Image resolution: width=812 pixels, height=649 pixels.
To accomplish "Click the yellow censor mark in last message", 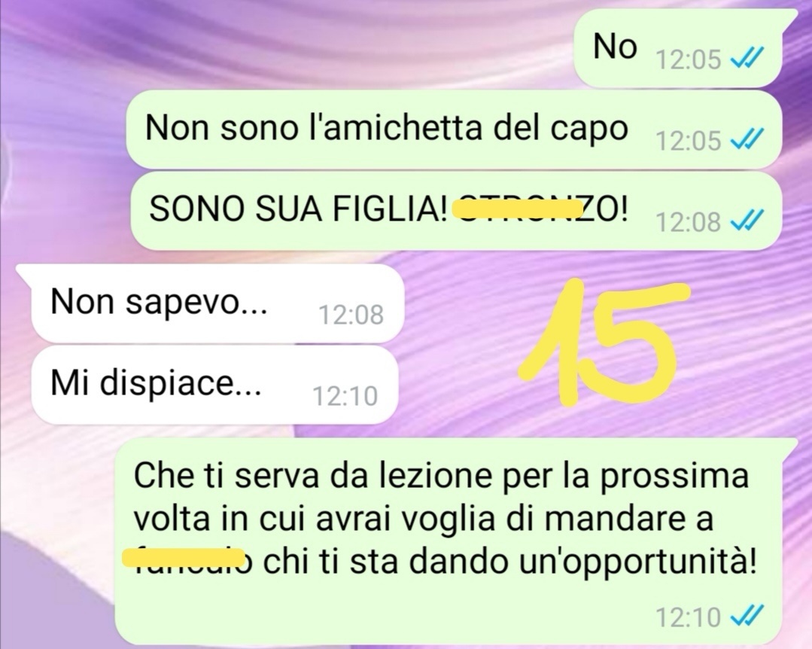I will 183,556.
